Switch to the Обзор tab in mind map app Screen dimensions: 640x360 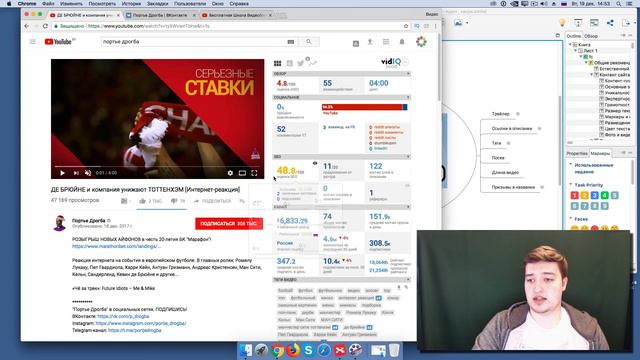tap(591, 36)
